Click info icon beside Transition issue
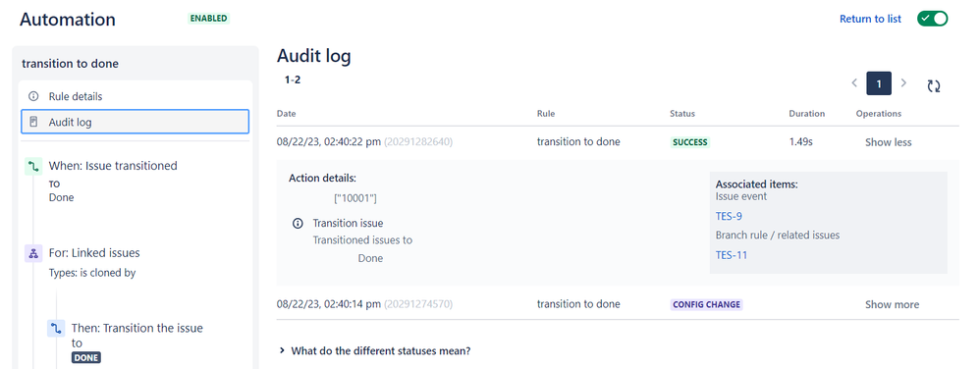 (299, 224)
